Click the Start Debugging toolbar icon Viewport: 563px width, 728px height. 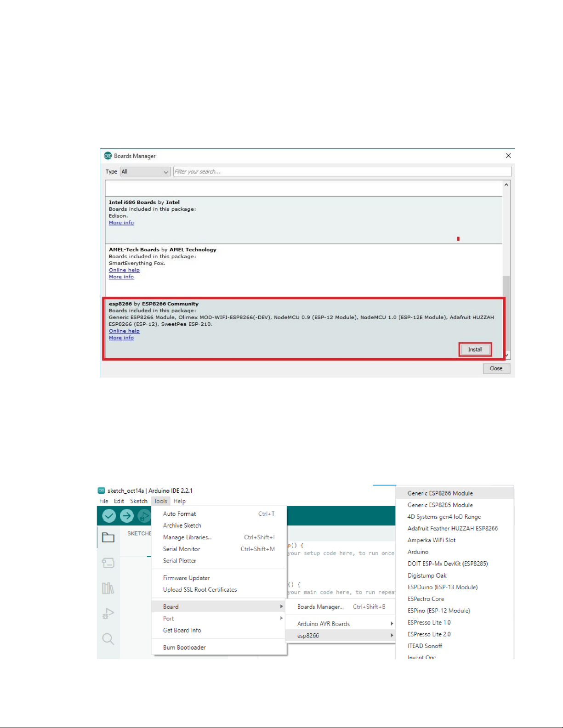(x=144, y=516)
